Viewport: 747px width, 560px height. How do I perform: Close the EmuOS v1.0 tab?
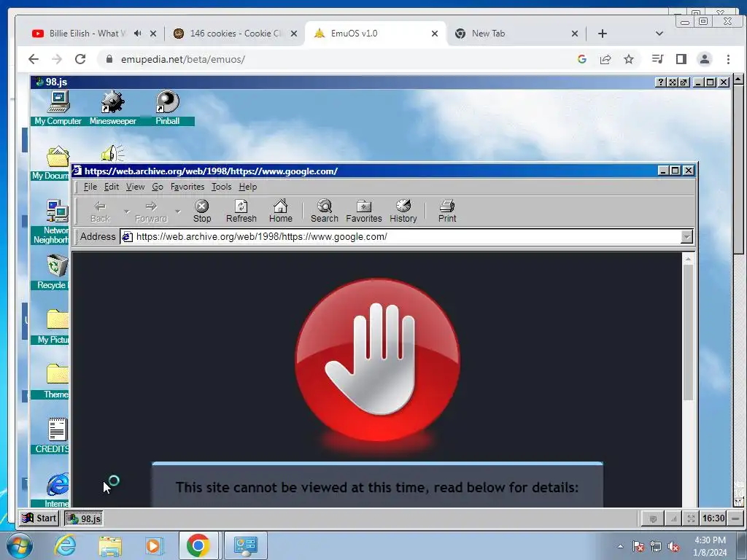click(x=435, y=34)
